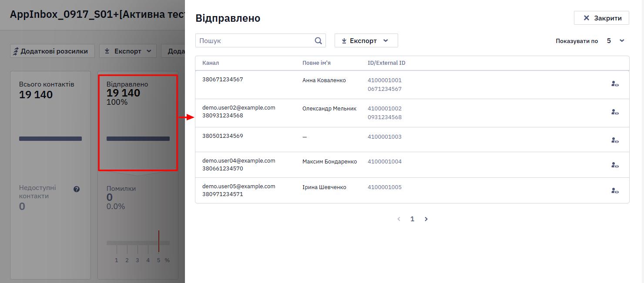Open the Показувати по rows-per-page dropdown
Screen dimensions: 644x283
point(616,41)
